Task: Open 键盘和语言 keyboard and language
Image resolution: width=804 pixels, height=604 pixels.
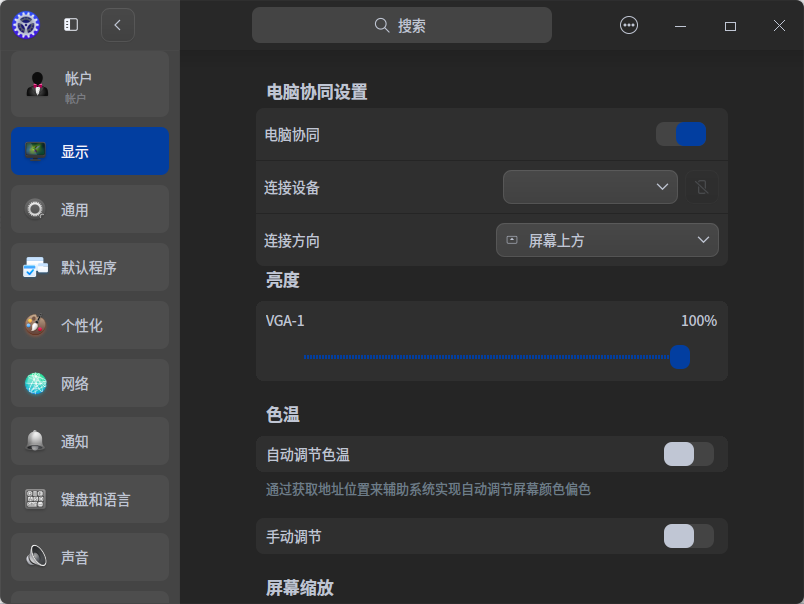Action: (x=90, y=499)
